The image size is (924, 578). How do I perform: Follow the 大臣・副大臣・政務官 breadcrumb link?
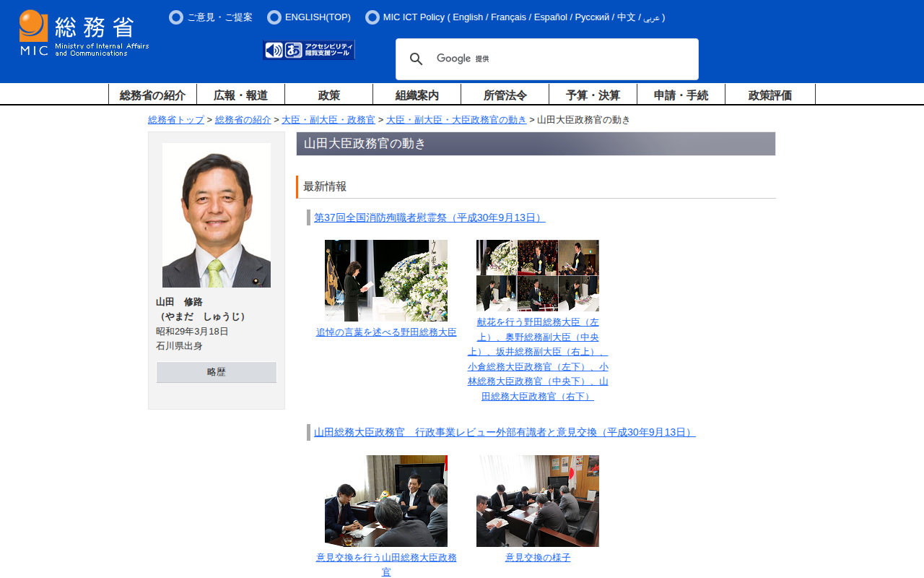(328, 120)
